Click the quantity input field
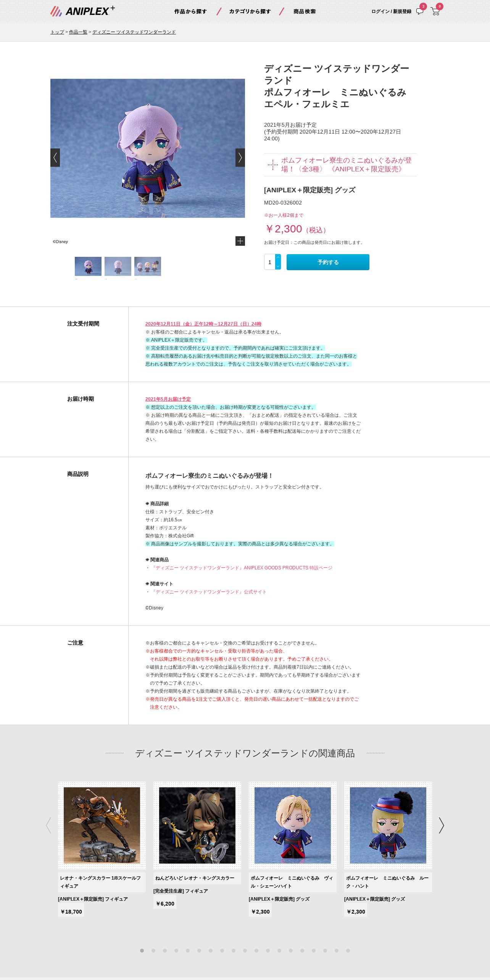 pos(269,262)
